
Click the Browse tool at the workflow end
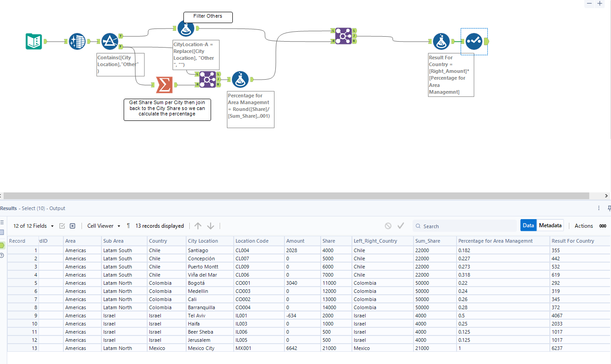474,41
